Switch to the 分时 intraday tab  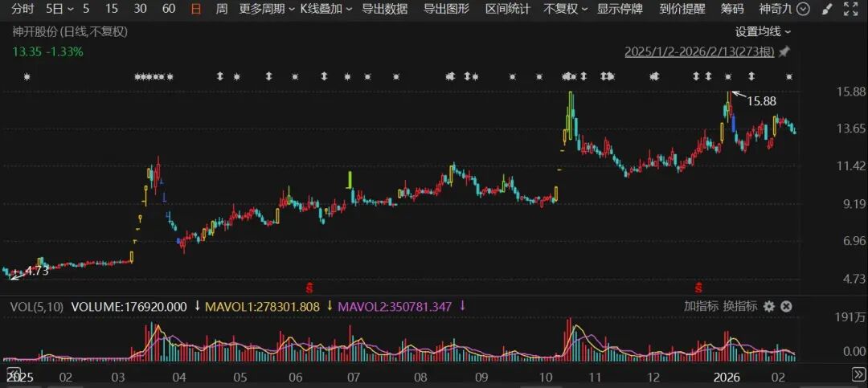click(x=23, y=10)
